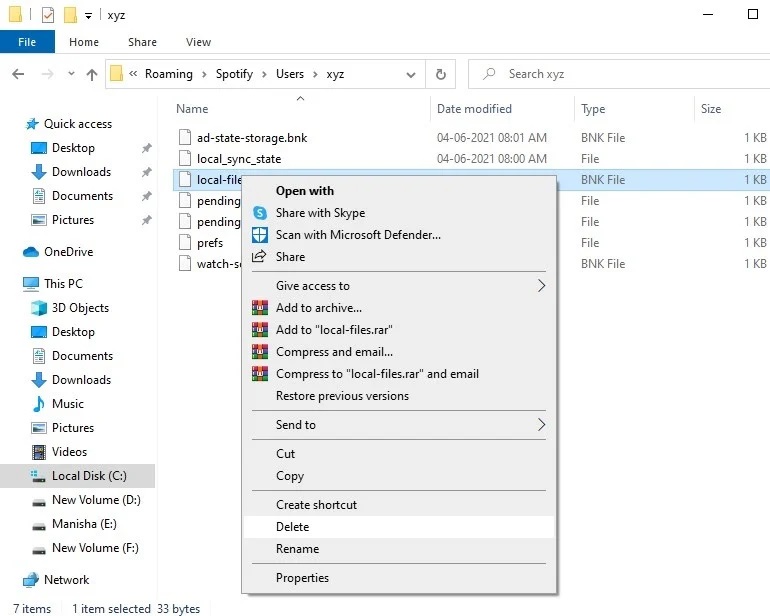
Task: Sort by Date modified column header
Action: click(474, 109)
